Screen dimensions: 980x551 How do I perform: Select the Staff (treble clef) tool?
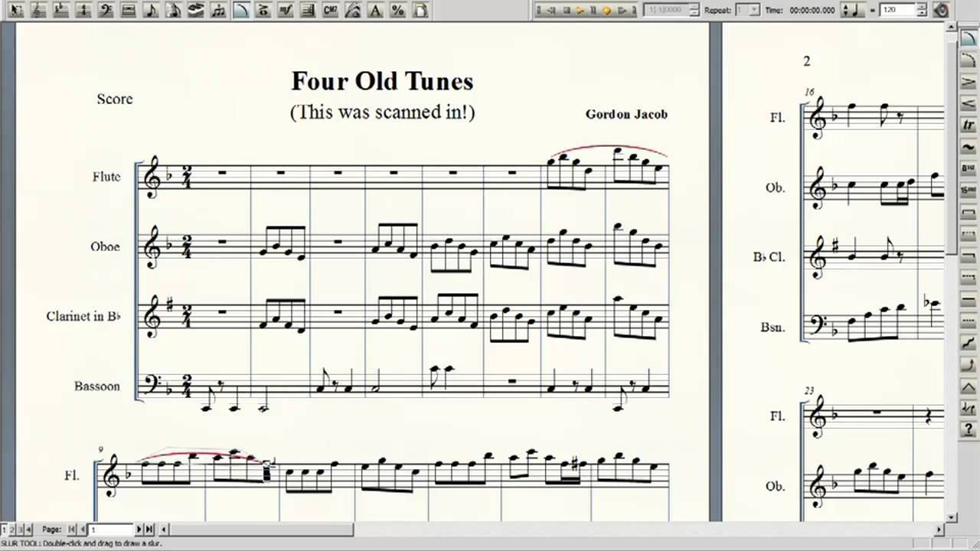tap(38, 10)
